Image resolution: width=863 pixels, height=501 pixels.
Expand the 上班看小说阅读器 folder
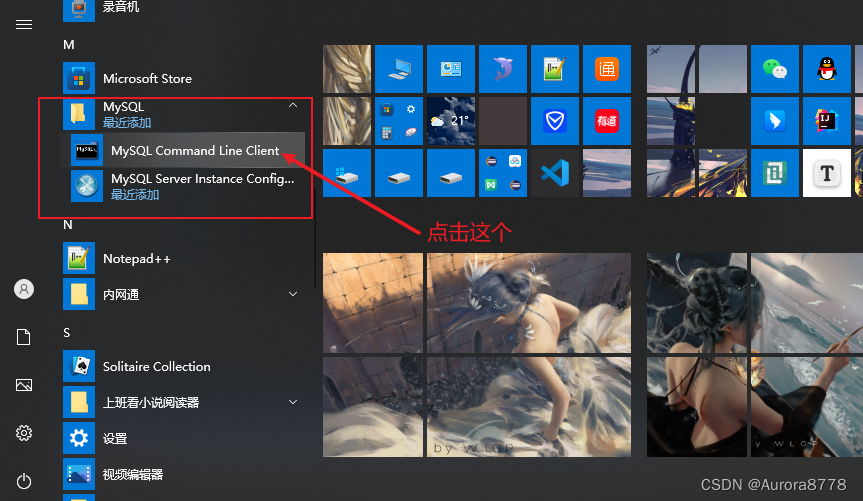tap(293, 402)
